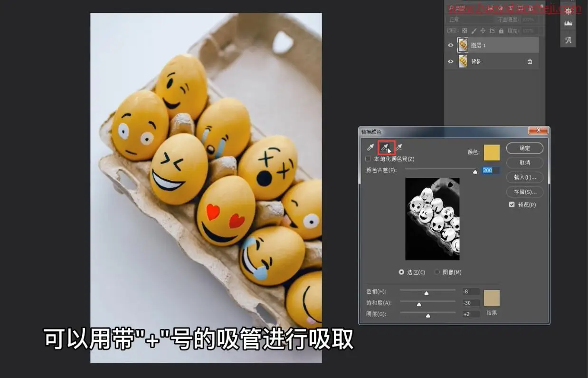
Task: Click the 颜色容差 fuzziness slider handle
Action: (475, 172)
